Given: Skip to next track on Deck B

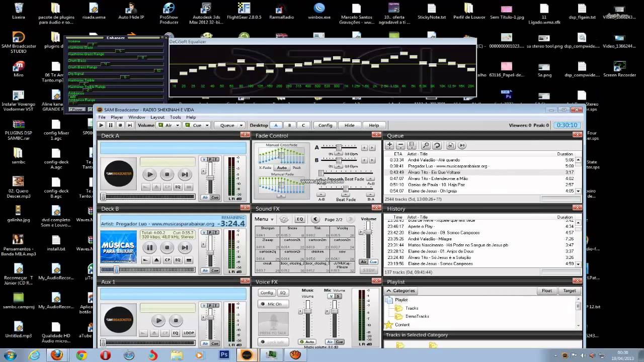Looking at the screenshot, I should click(185, 247).
